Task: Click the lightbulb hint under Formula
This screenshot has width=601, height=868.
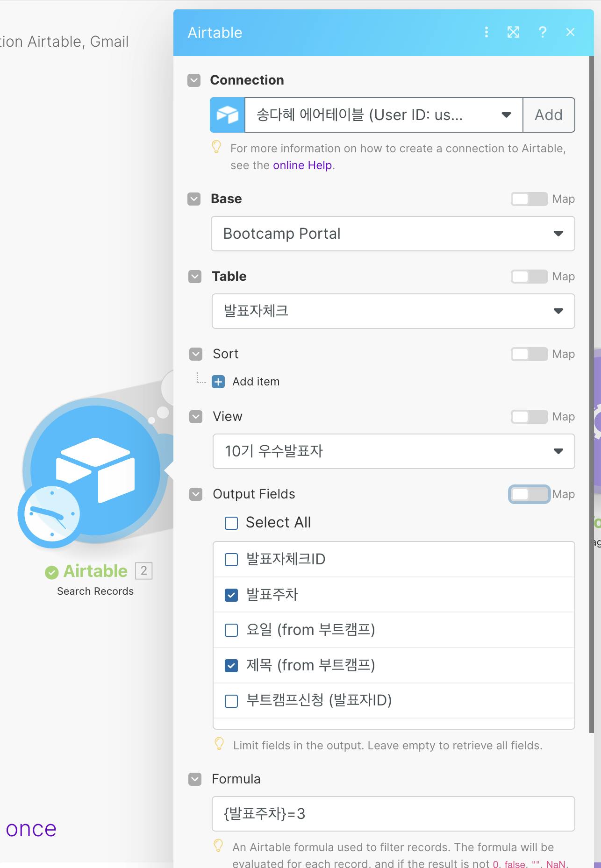Action: 218,846
